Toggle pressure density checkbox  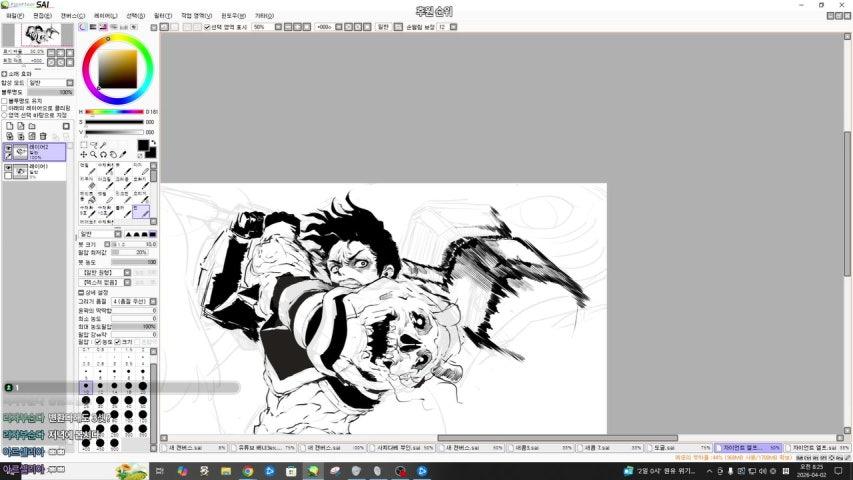point(98,342)
